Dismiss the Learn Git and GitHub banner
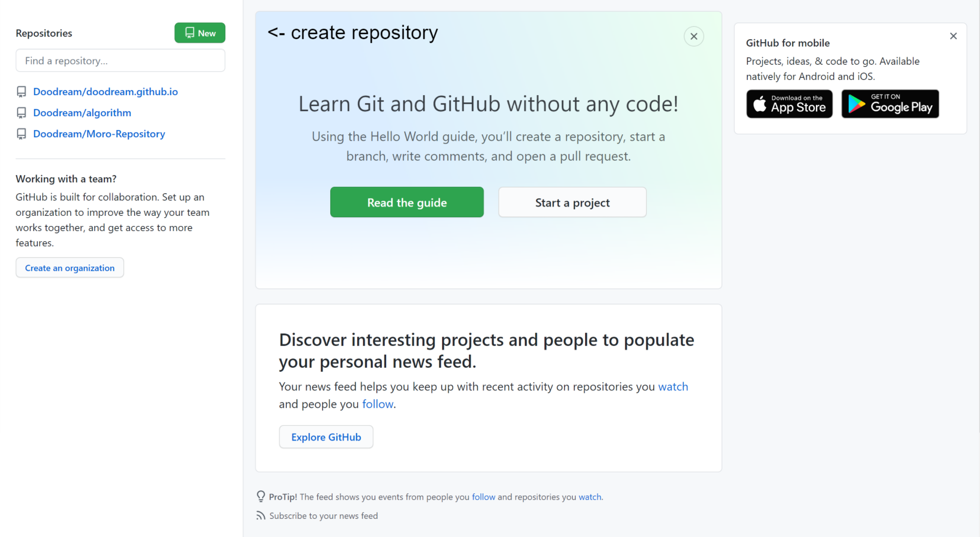The image size is (980, 537). pos(693,36)
